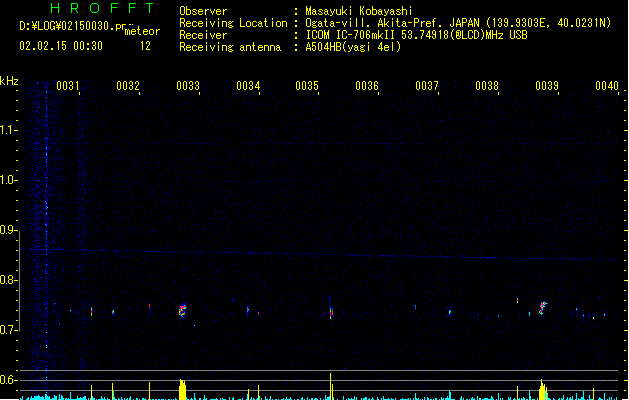Click the 0.7 frequency axis label
This screenshot has width=629, height=400.
click(x=8, y=330)
